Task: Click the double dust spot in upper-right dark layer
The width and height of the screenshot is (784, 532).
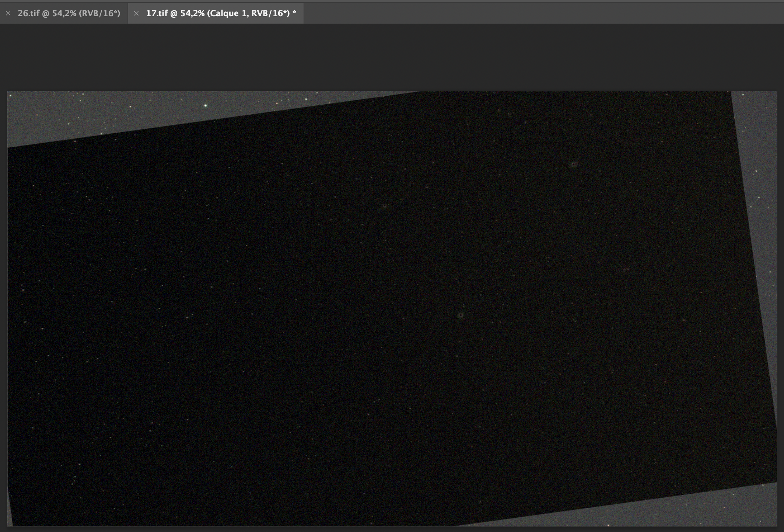Action: tap(574, 165)
